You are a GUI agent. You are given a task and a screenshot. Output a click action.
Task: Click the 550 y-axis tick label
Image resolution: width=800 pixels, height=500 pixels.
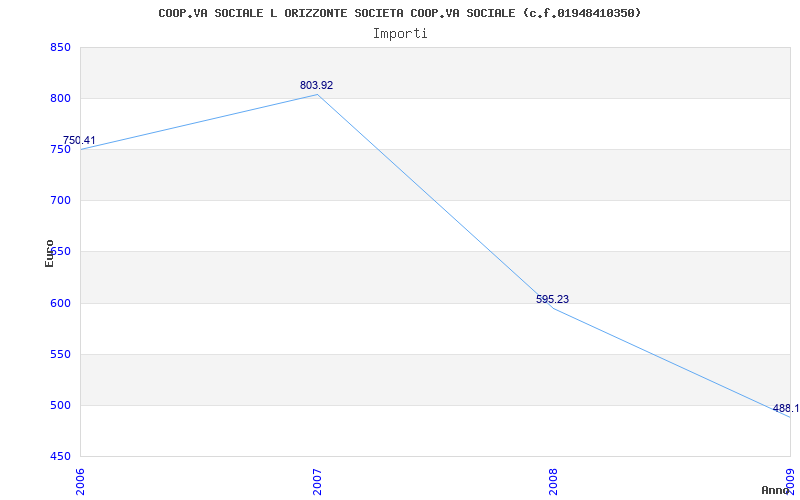[x=60, y=354]
